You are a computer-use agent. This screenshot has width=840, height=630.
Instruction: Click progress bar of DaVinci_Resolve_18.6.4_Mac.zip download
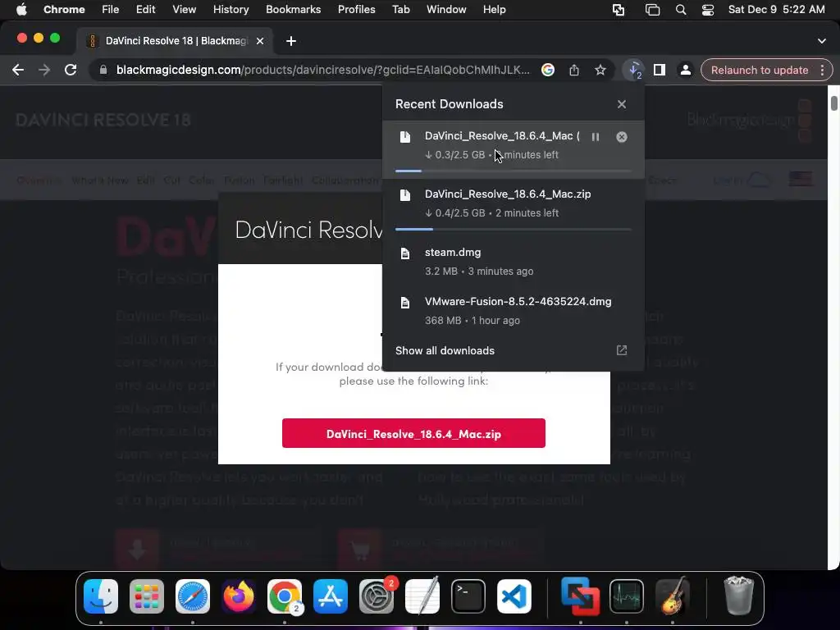tap(514, 230)
